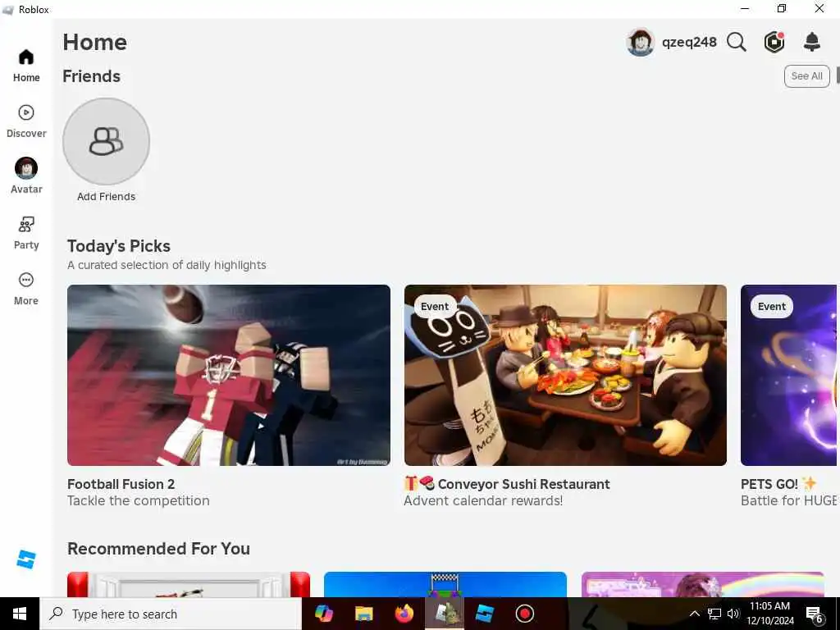Screen dimensions: 840x630
Task: Click the taskbar search box
Action: coord(171,614)
